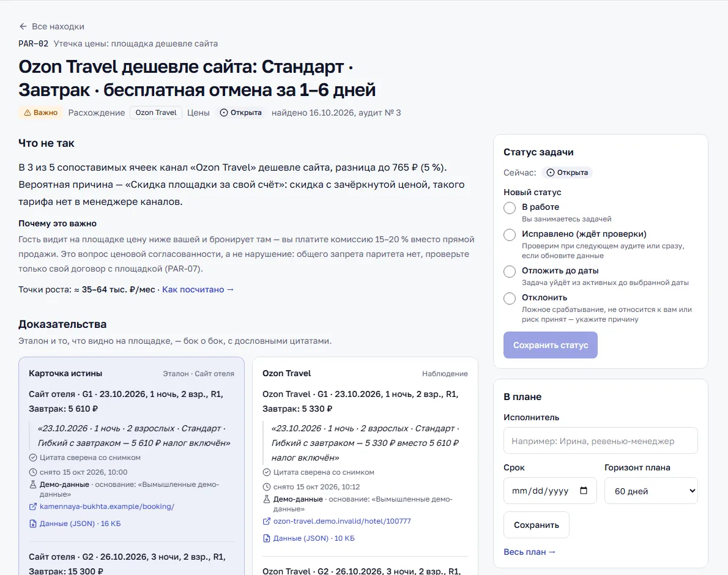Open the 'Весь план →' link

(x=529, y=552)
